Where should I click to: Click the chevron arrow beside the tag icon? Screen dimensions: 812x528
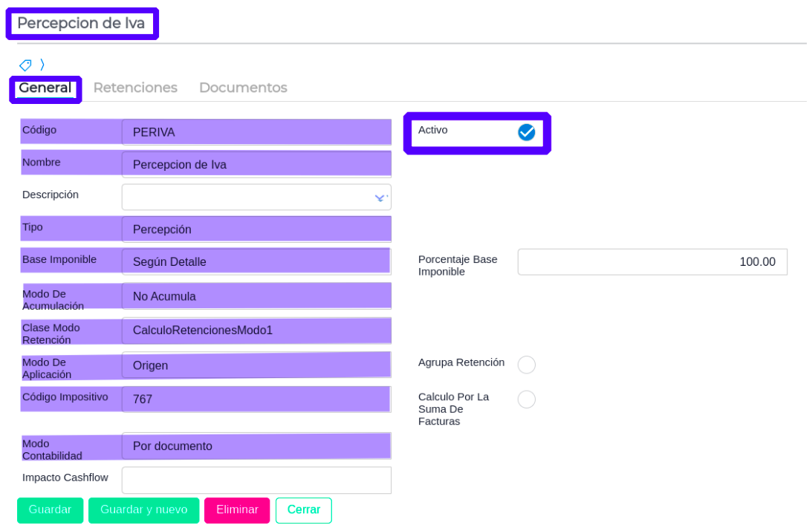point(42,65)
